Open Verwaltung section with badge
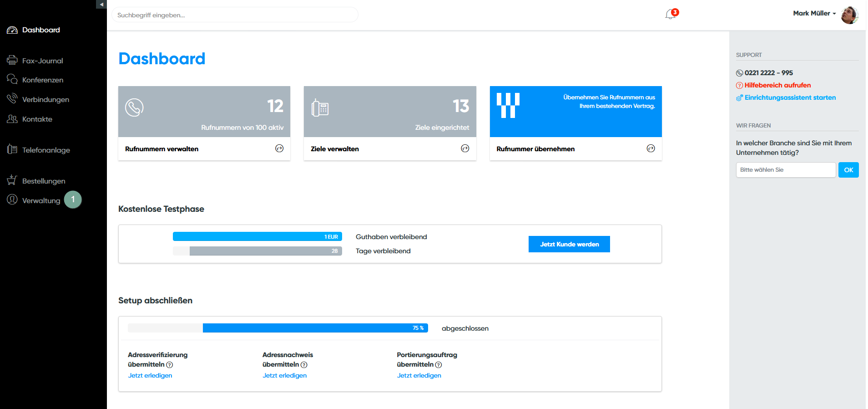The image size is (868, 409). point(41,200)
